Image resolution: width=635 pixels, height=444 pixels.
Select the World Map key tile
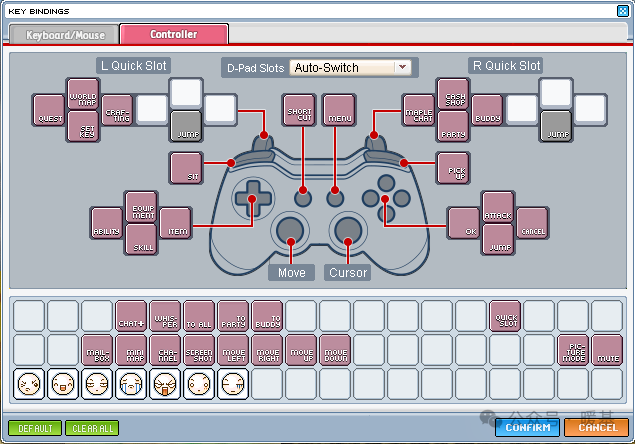(x=83, y=94)
